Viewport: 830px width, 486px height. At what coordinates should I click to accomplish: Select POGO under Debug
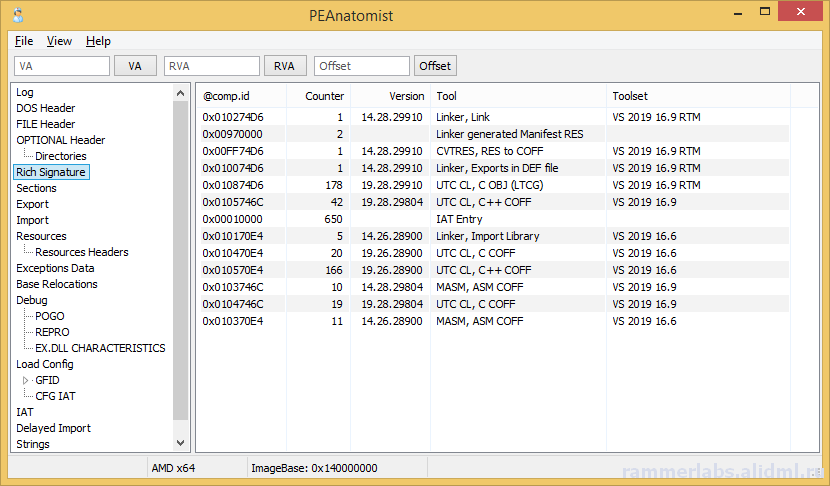point(50,316)
